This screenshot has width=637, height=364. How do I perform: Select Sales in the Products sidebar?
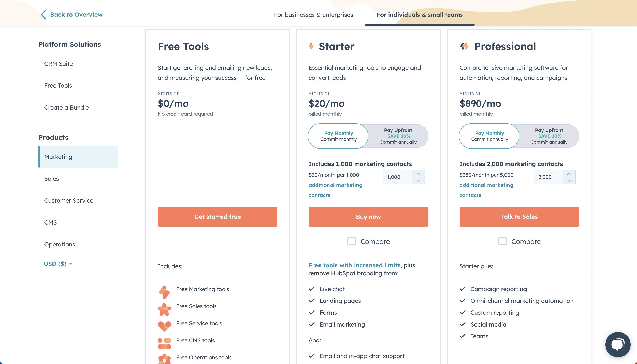coord(51,178)
